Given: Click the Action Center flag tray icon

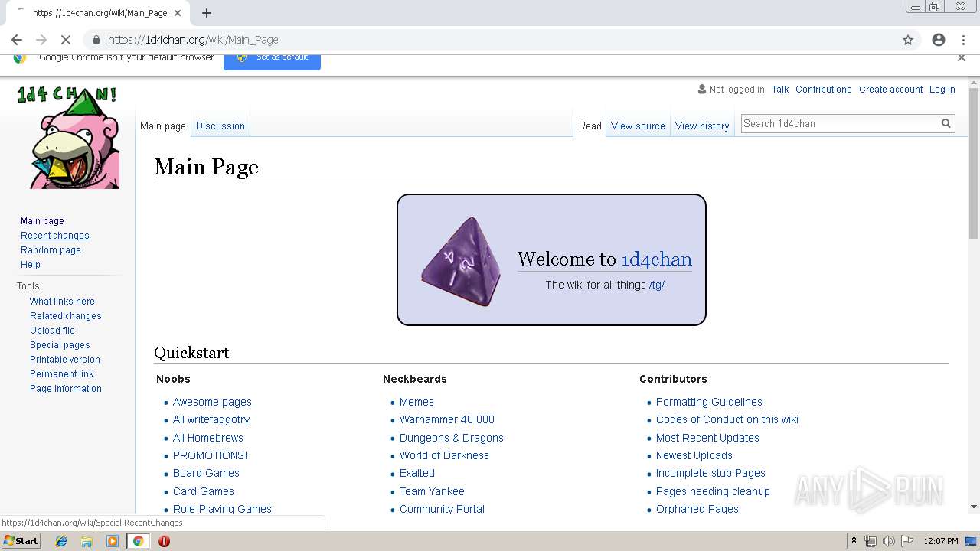Looking at the screenshot, I should click(906, 541).
